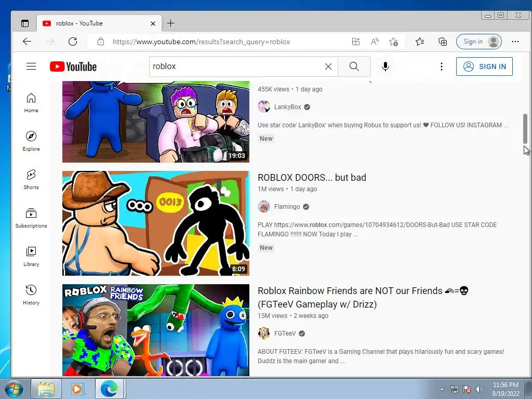Open Roblox Rainbow Friends video title
Image resolution: width=532 pixels, height=399 pixels.
[x=363, y=298]
